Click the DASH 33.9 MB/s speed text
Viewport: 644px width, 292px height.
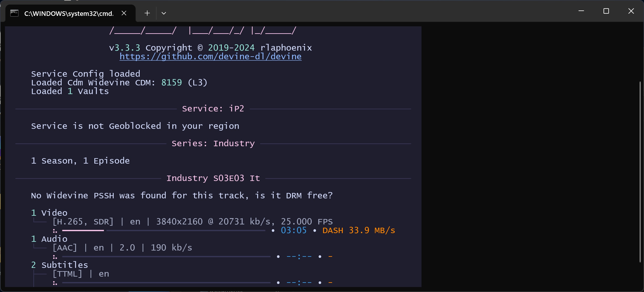(359, 230)
